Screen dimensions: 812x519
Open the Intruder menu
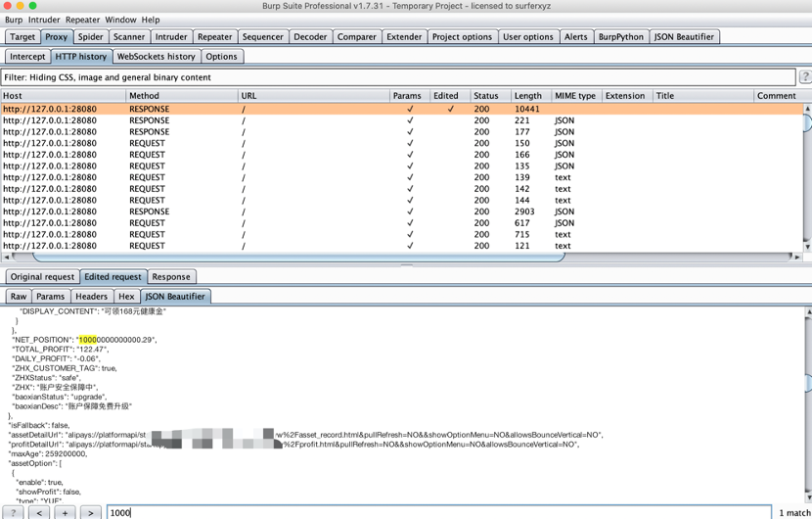44,20
